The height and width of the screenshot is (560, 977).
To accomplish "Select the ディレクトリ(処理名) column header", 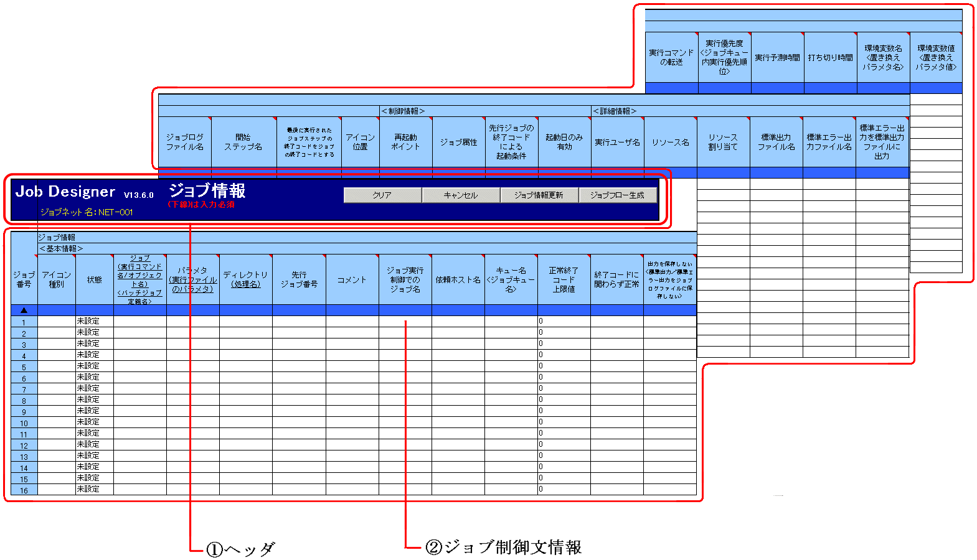I will click(246, 279).
